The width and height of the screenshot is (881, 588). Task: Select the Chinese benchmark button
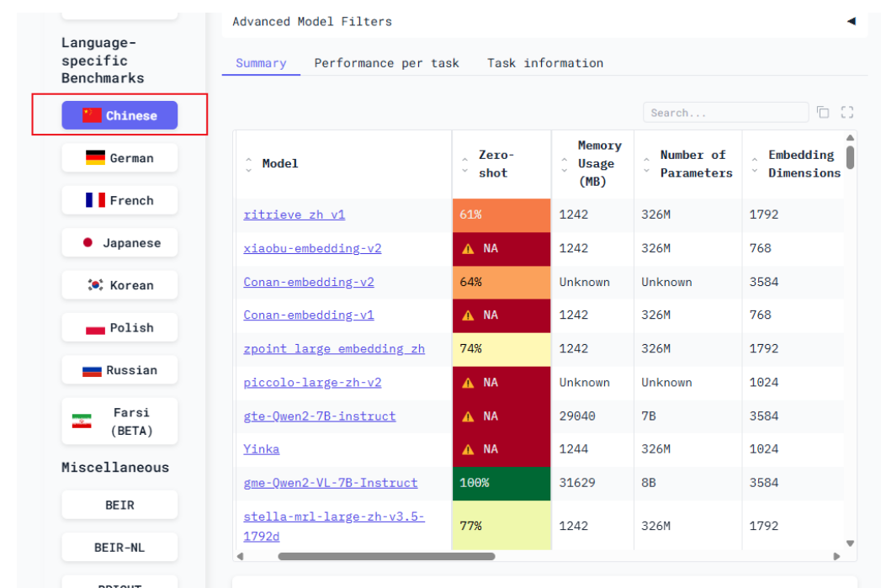(119, 115)
